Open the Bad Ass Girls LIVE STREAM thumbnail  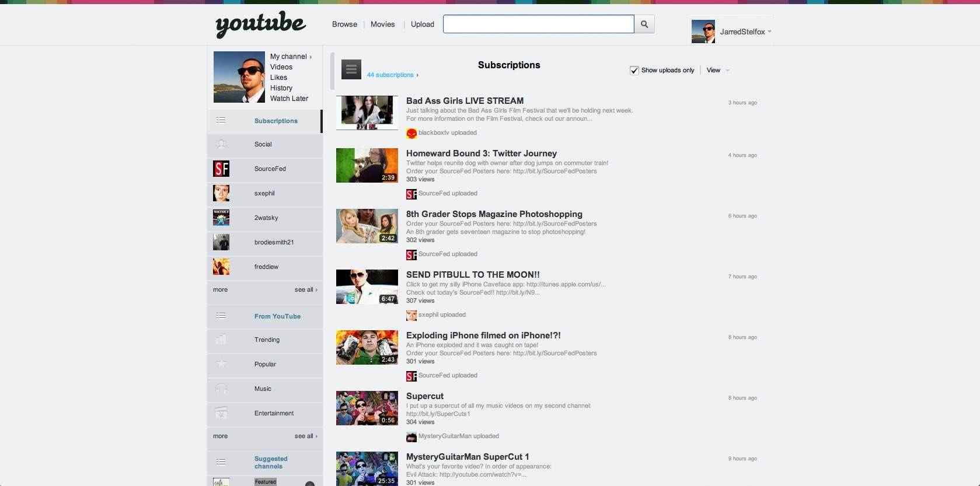point(367,113)
